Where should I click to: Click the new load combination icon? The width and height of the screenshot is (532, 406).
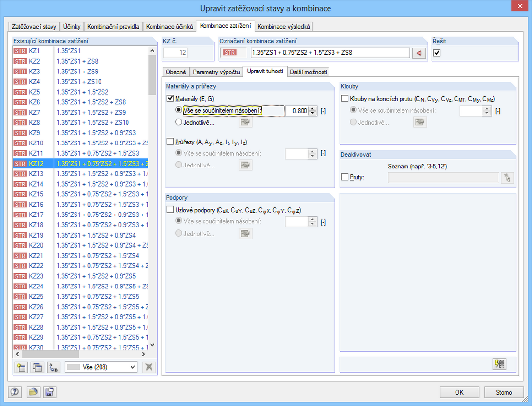[x=21, y=367]
